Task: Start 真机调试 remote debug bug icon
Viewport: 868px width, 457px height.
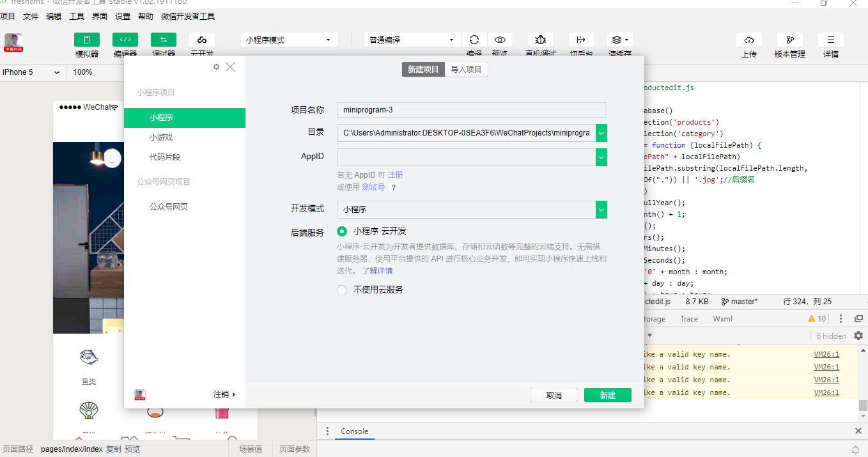Action: [541, 40]
